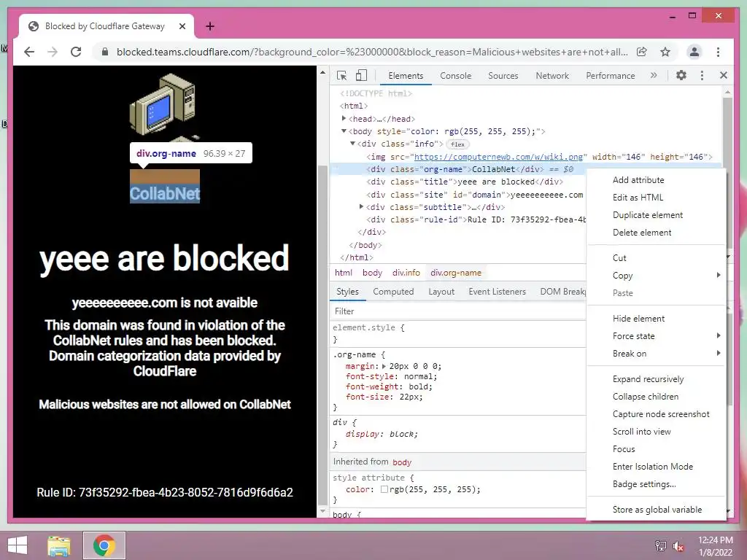Screen dimensions: 747x560
Task: Collapse the body element node
Action: coord(344,131)
